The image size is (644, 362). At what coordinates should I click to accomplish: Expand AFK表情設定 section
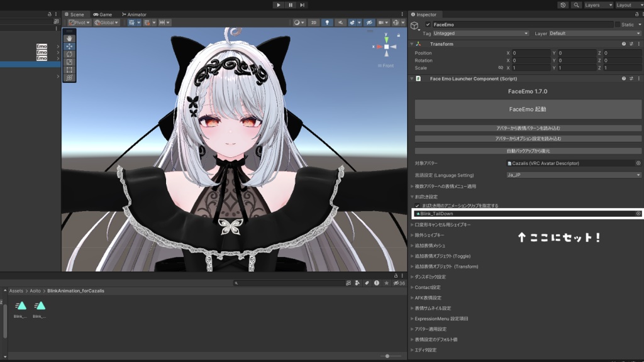point(412,297)
